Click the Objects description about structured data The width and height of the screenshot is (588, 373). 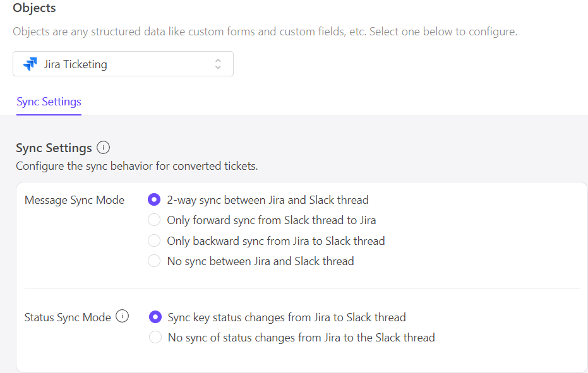pos(265,32)
